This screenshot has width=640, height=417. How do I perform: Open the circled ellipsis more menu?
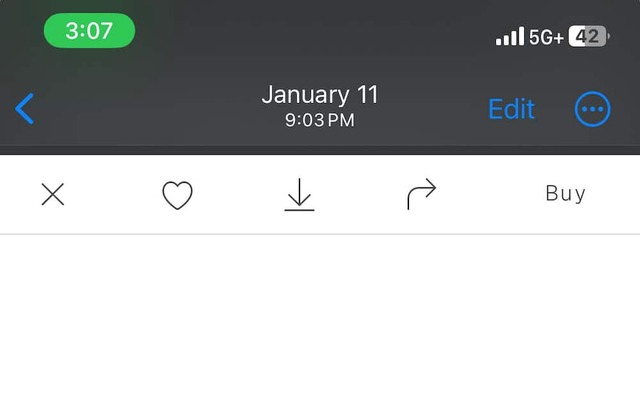click(x=593, y=109)
